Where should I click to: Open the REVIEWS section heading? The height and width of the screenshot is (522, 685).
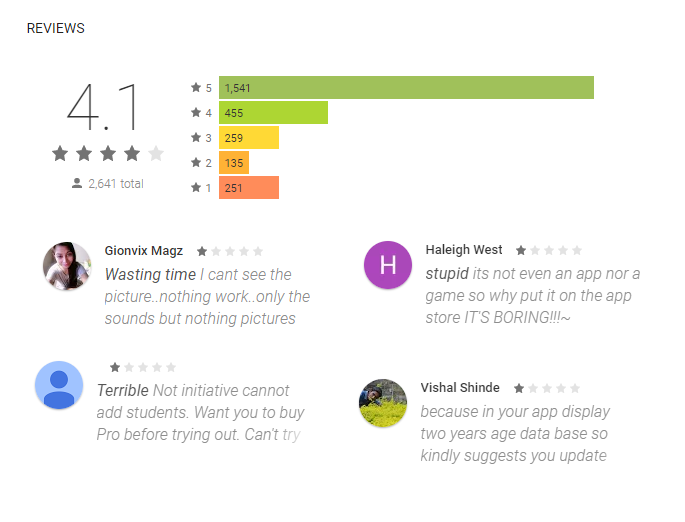point(55,28)
